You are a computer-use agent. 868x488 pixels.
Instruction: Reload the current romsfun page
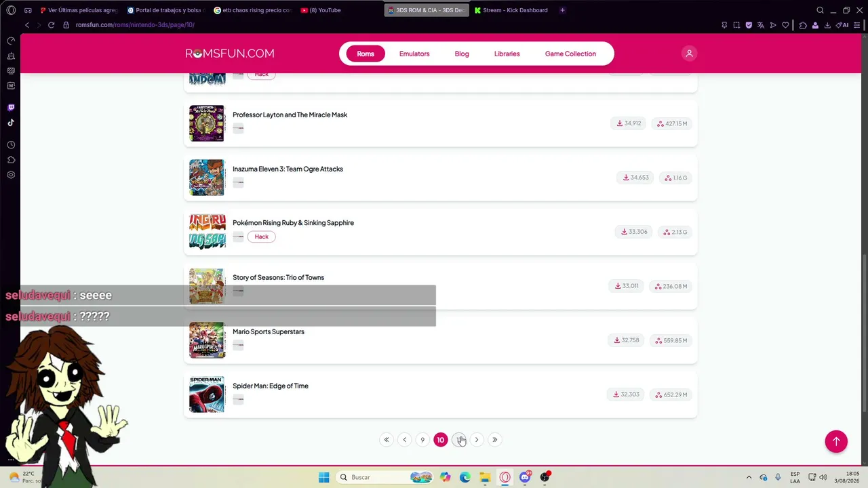click(51, 25)
